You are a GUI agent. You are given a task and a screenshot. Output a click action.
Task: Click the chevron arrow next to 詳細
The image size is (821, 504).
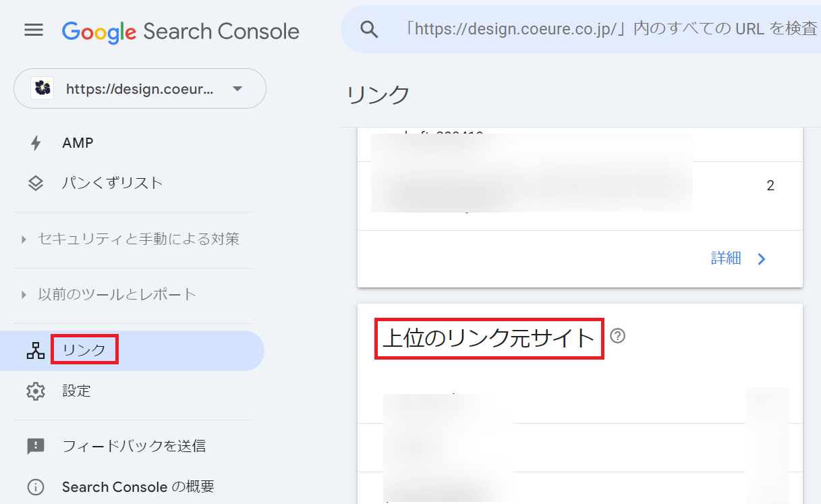pos(762,259)
